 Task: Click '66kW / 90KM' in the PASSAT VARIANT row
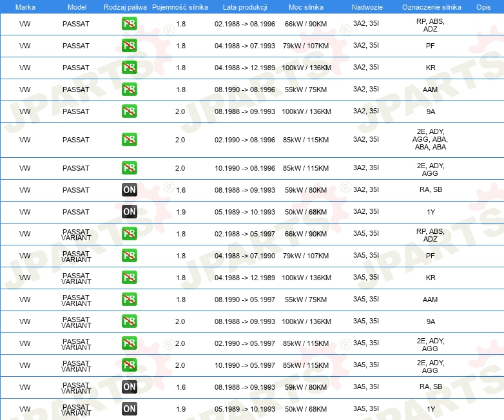tap(305, 234)
